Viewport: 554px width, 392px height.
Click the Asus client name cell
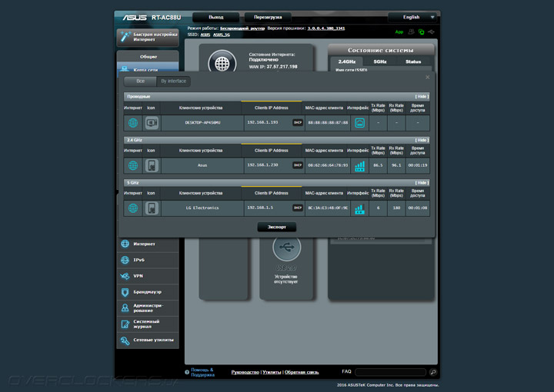(202, 165)
